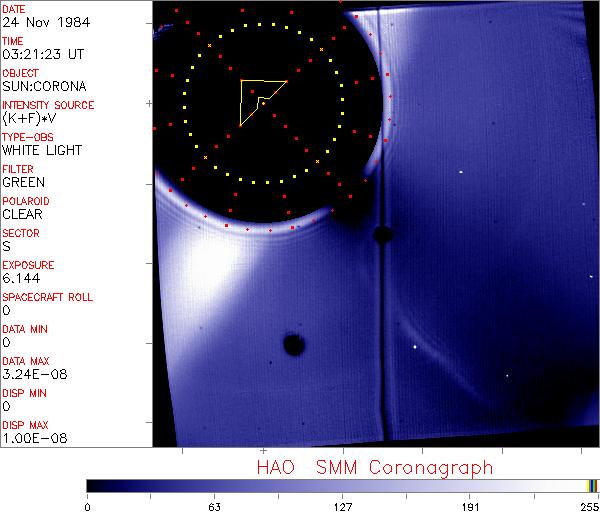Image resolution: width=600 pixels, height=512 pixels.
Task: Click the DATA MAX value 3.24E-08
Action: (31, 374)
